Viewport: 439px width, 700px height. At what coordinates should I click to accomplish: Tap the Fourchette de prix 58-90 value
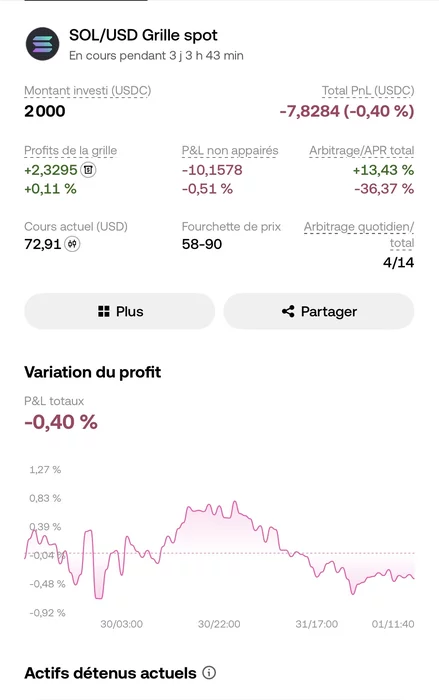(x=202, y=244)
